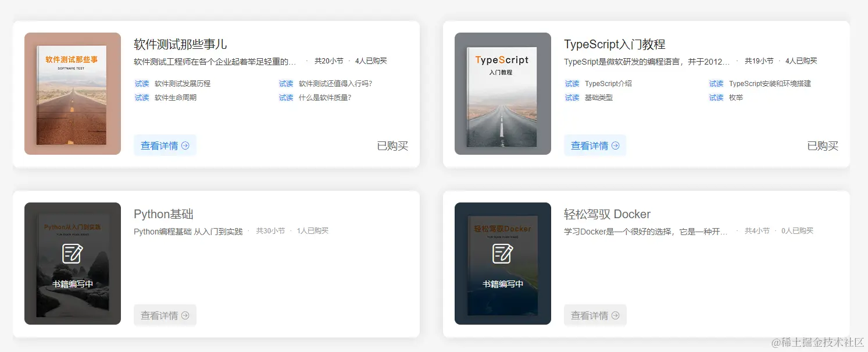Click the disabled 查看详情 on Python基础 card
Image resolution: width=868 pixels, height=352 pixels.
(x=165, y=315)
